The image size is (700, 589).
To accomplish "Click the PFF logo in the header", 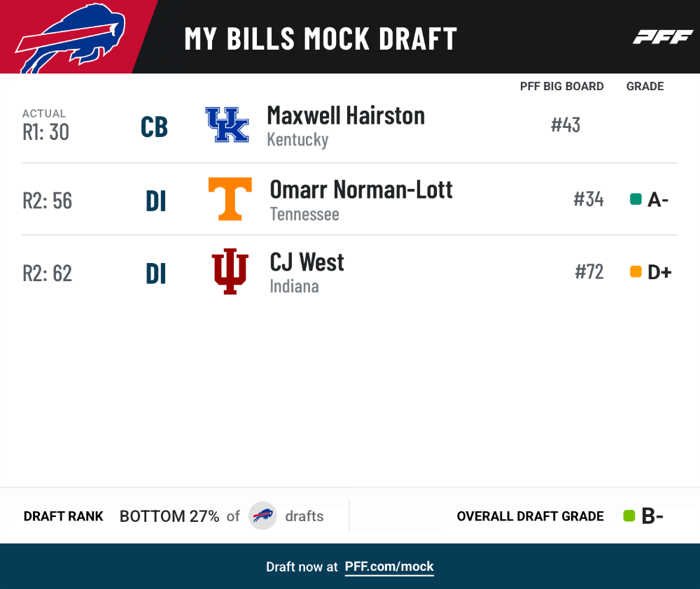I will pos(663,37).
